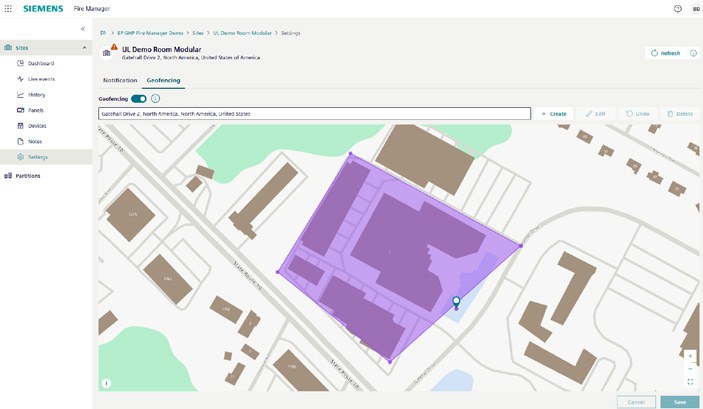Image resolution: width=703 pixels, height=409 pixels.
Task: Open the user profile avatar
Action: tap(696, 9)
